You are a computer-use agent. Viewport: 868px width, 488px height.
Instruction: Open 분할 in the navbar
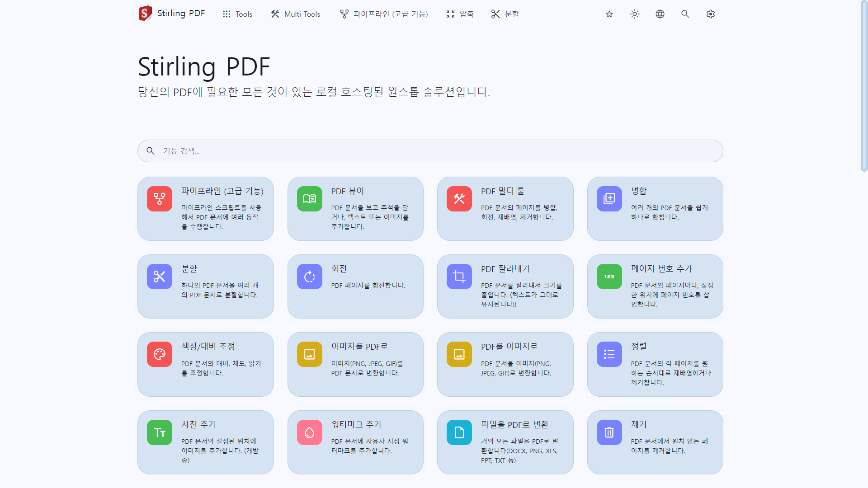pyautogui.click(x=505, y=14)
